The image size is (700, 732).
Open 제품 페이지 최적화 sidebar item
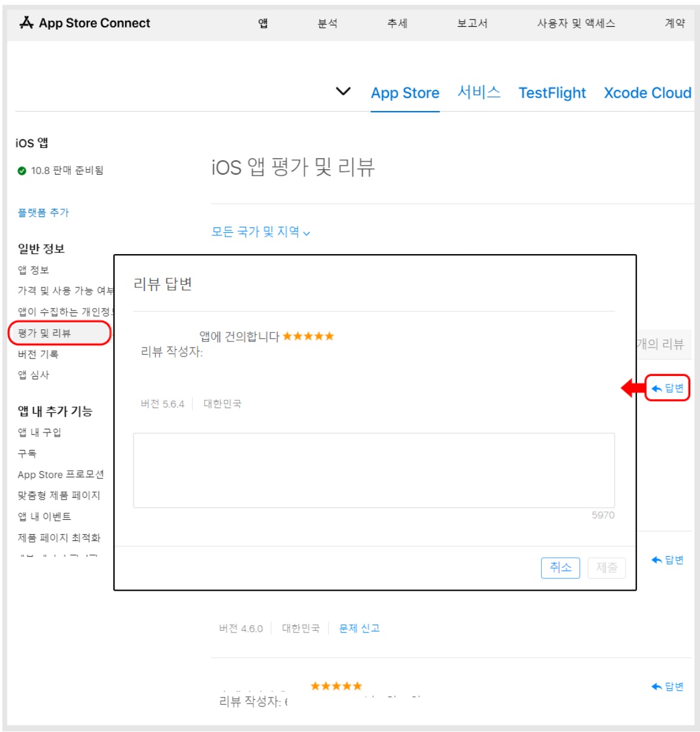tap(59, 538)
